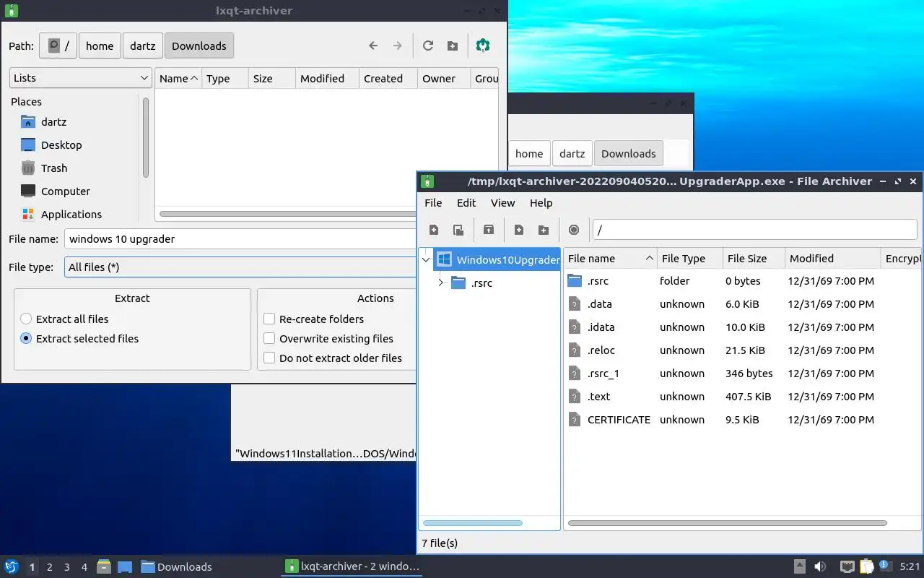Sort archive list by File Size column

[x=753, y=259]
